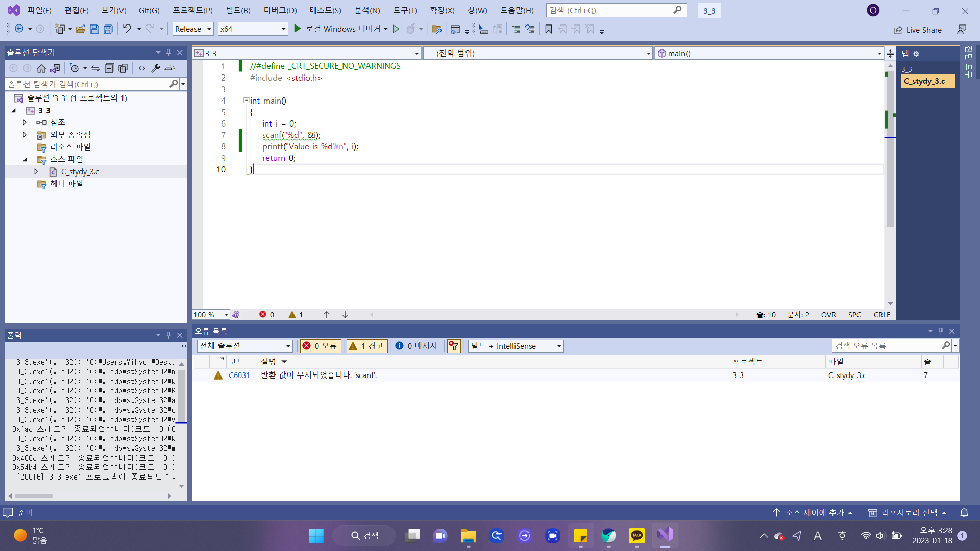Open the 100 % zoom dropdown
980x551 pixels.
211,315
